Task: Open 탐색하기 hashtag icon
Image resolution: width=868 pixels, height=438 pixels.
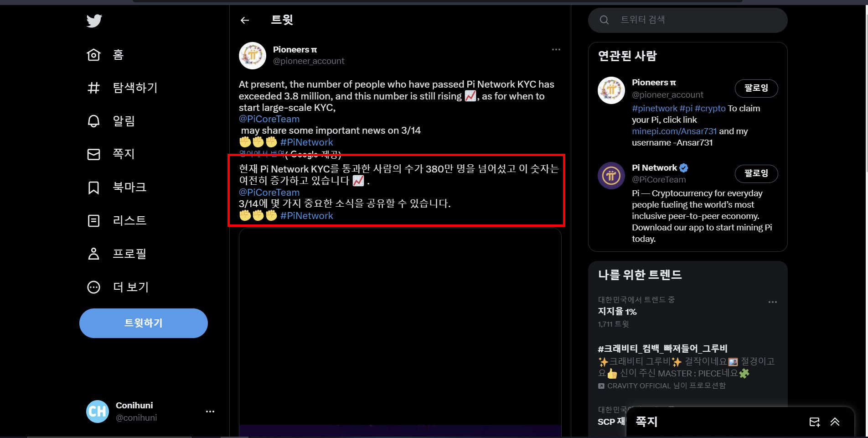Action: coord(93,88)
